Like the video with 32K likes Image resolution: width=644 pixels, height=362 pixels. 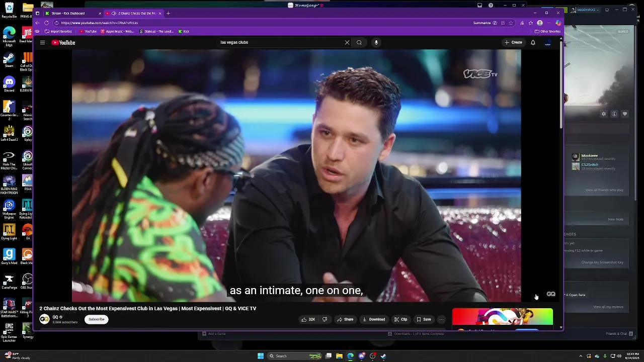click(x=308, y=319)
